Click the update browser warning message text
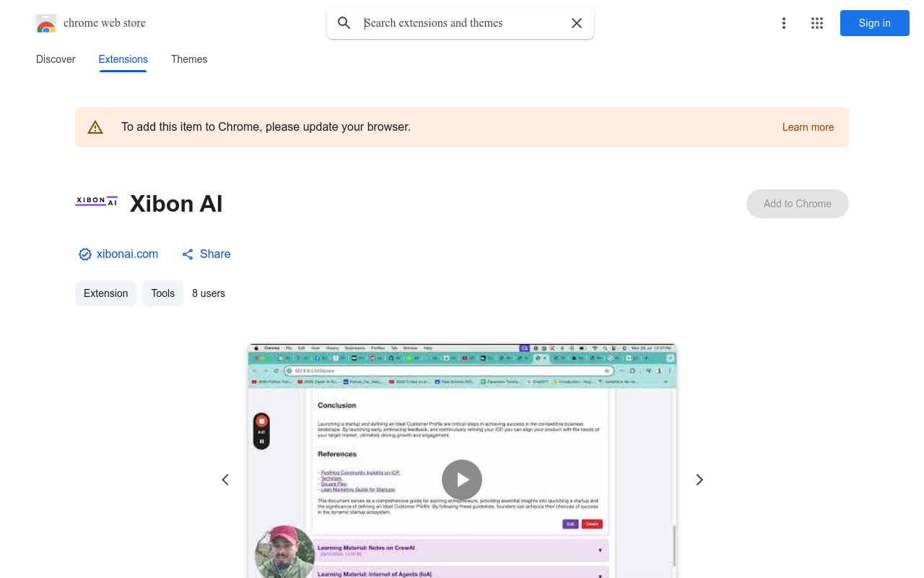Image resolution: width=924 pixels, height=578 pixels. coord(266,127)
